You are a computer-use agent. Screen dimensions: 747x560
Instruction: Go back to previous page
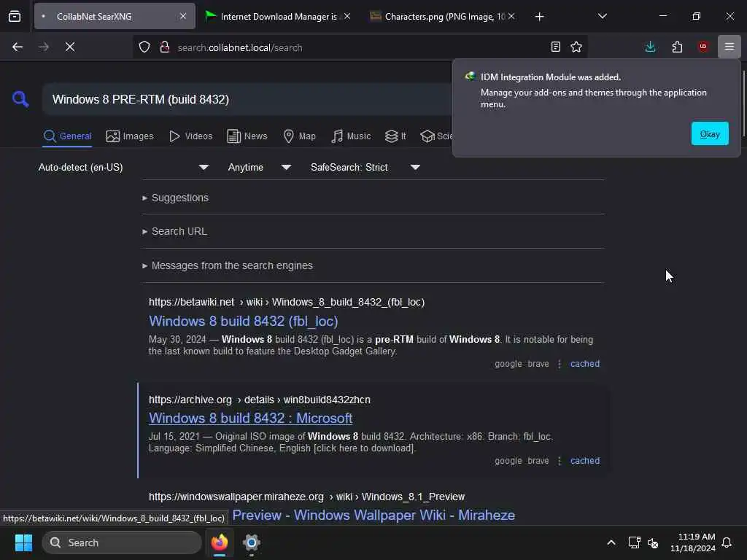[18, 47]
